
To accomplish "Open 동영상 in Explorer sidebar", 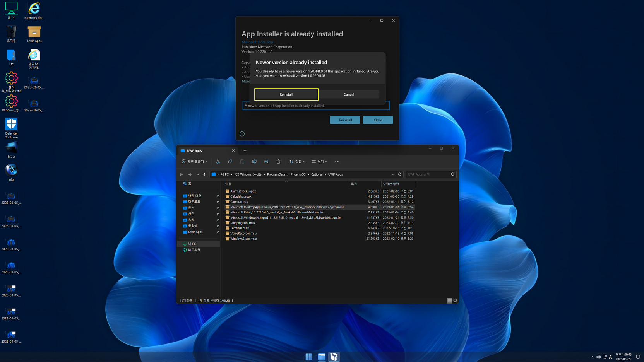I will click(x=193, y=226).
